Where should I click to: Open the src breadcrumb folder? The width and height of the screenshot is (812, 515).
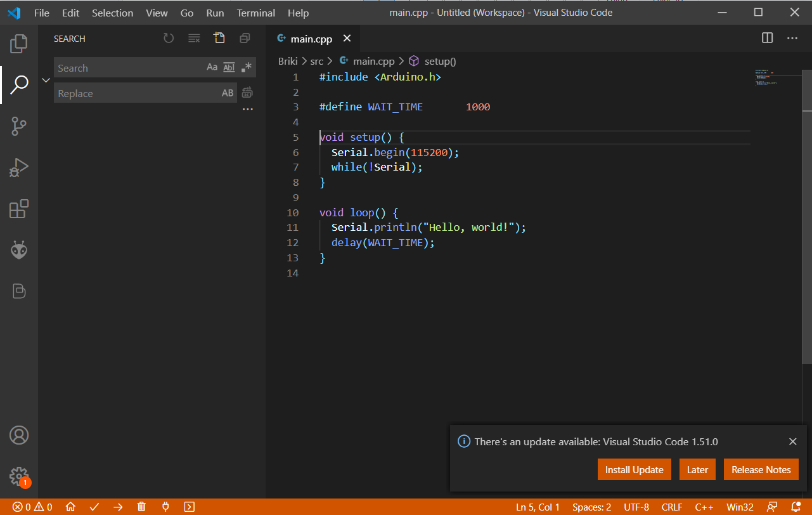(x=316, y=61)
